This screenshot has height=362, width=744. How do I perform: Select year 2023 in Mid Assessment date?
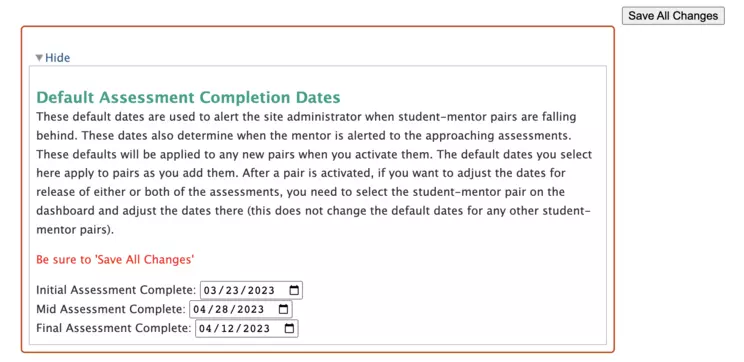[248, 309]
